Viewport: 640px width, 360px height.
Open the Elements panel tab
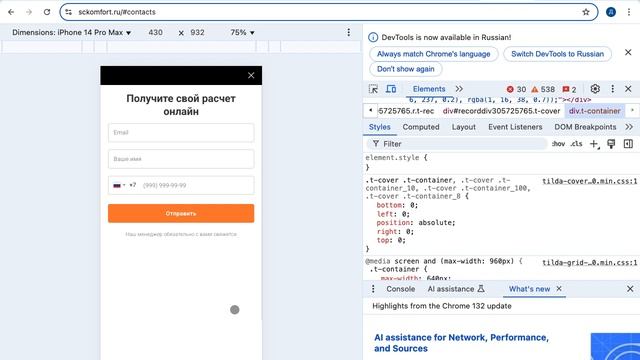429,89
